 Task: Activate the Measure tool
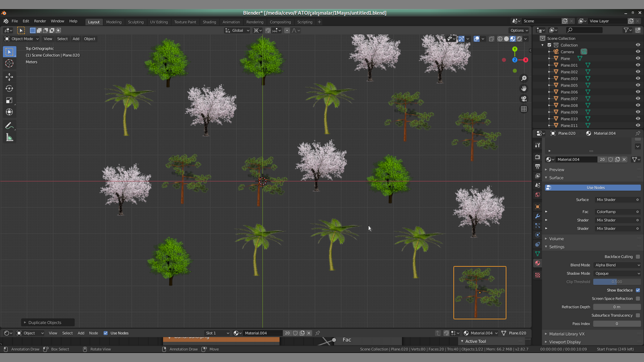coord(9,138)
